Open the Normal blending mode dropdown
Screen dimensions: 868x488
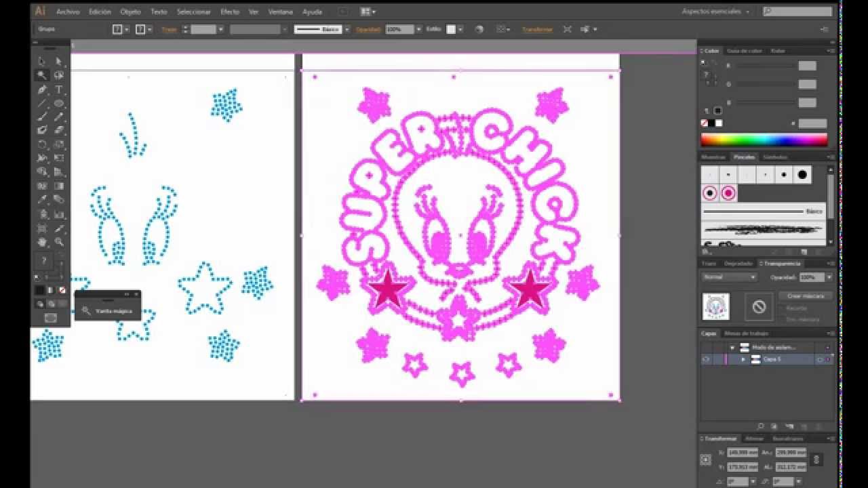[x=729, y=277]
